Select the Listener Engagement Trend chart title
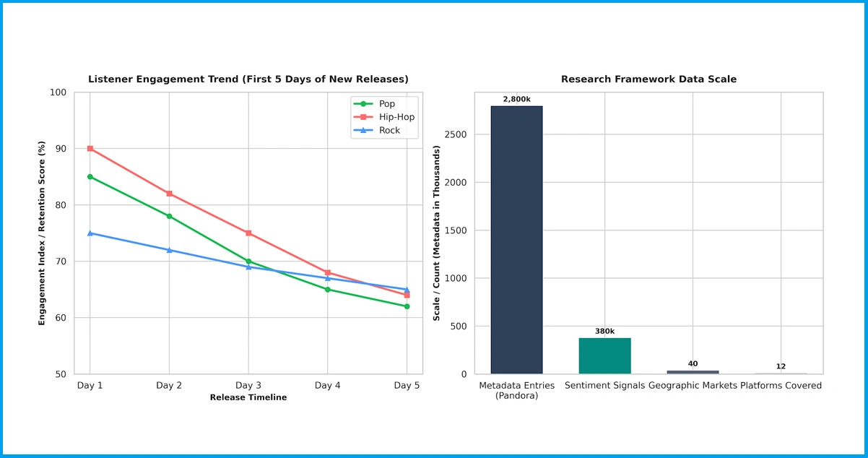 [248, 79]
